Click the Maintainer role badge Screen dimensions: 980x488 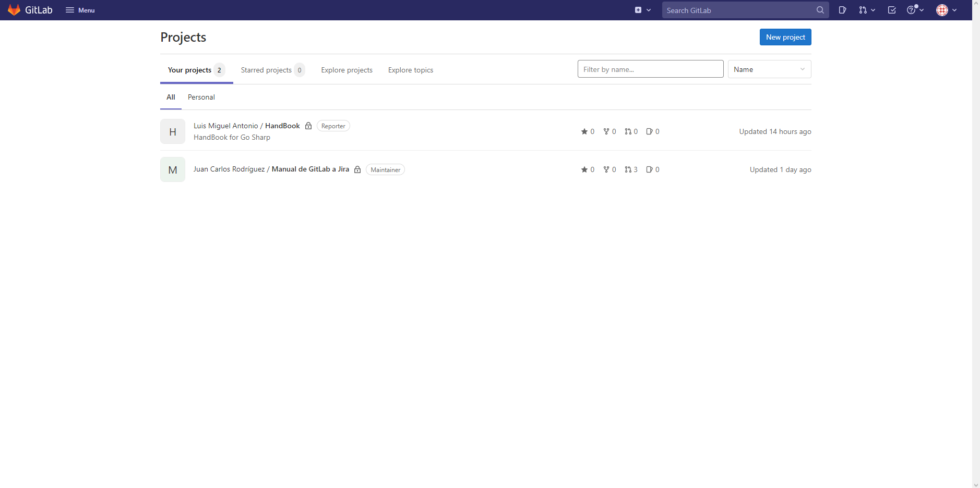tap(385, 169)
